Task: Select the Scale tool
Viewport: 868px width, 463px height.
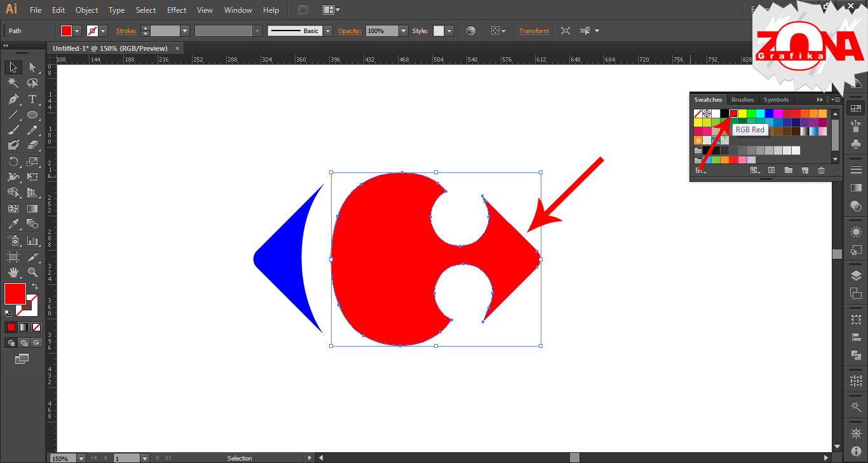Action: (32, 162)
